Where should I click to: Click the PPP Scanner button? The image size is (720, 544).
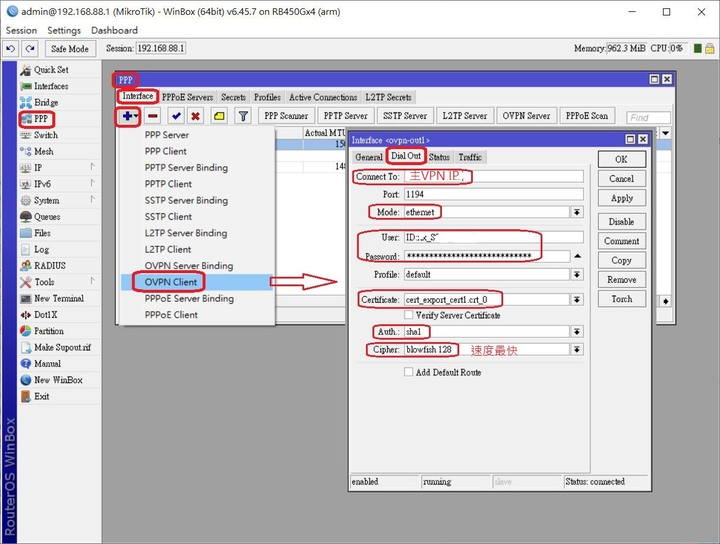point(286,116)
